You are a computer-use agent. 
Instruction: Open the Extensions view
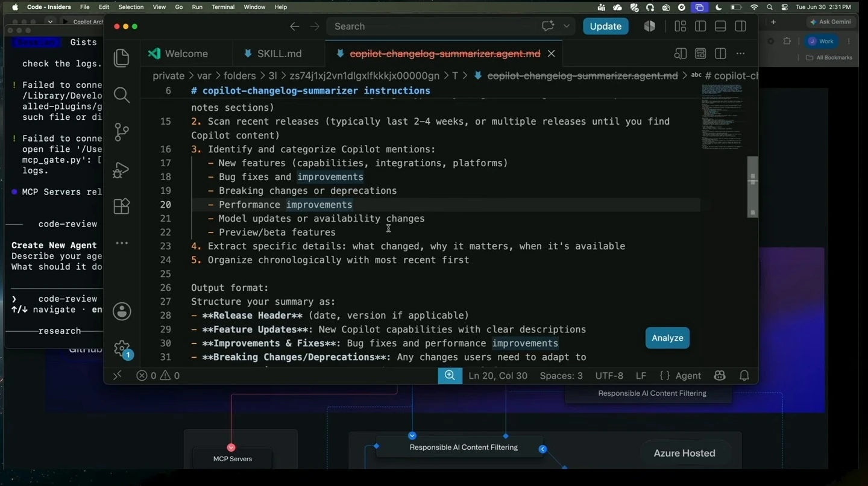coord(122,207)
